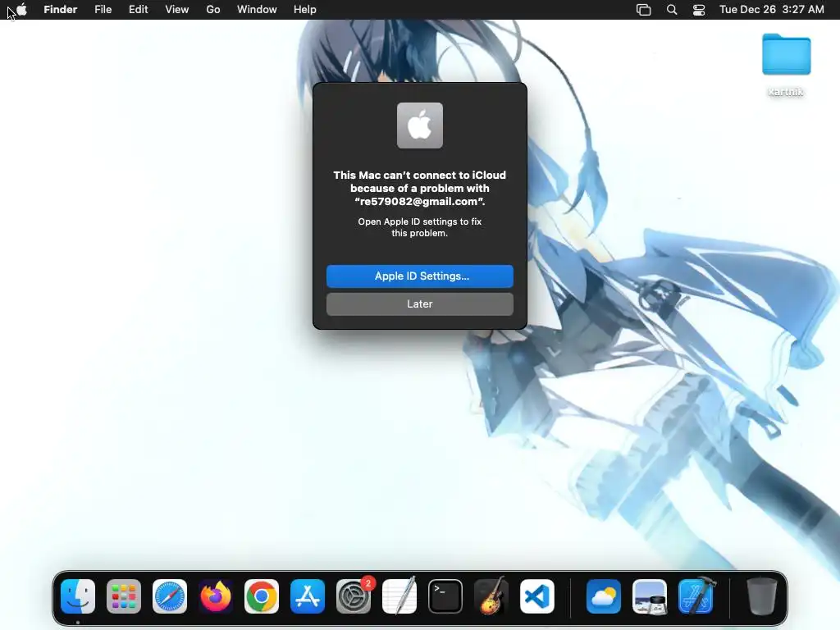Dismiss the dialog with Later
Viewport: 840px width, 630px height.
tap(420, 304)
